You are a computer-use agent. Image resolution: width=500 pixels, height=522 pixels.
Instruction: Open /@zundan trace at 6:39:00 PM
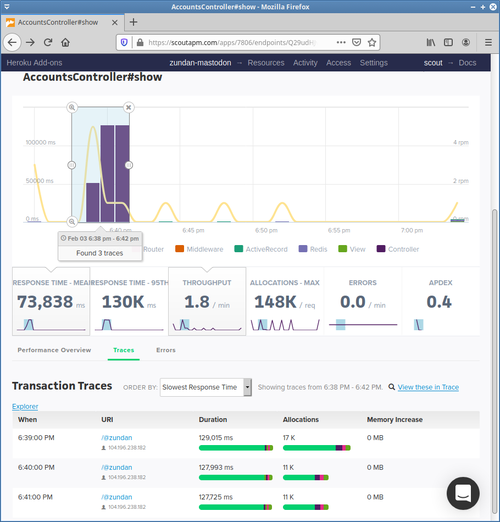pyautogui.click(x=117, y=438)
